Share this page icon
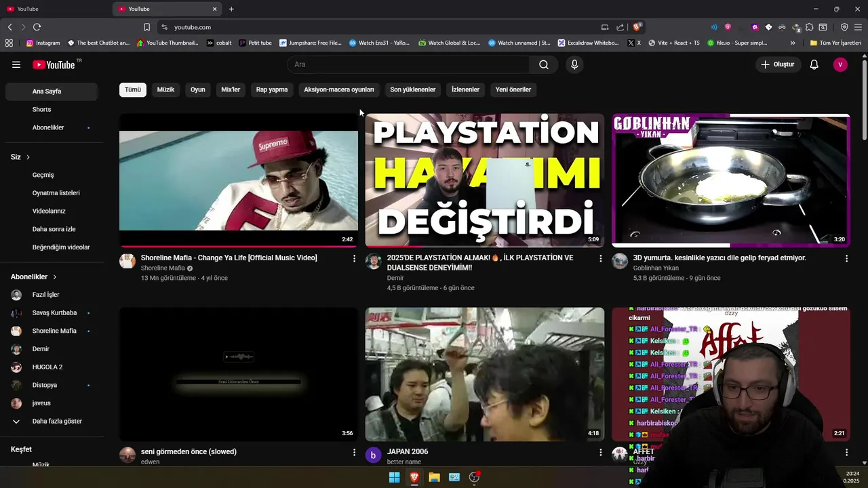The image size is (868, 488). click(620, 27)
